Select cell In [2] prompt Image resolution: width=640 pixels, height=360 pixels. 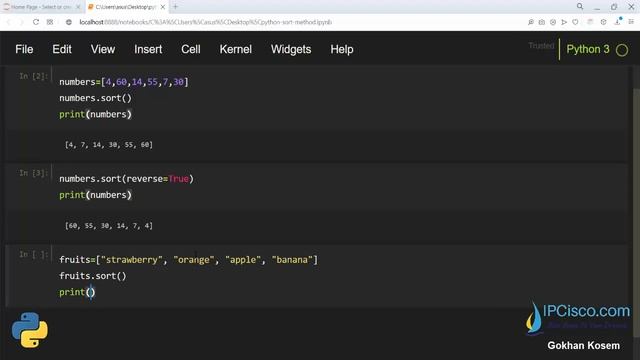pyautogui.click(x=33, y=76)
